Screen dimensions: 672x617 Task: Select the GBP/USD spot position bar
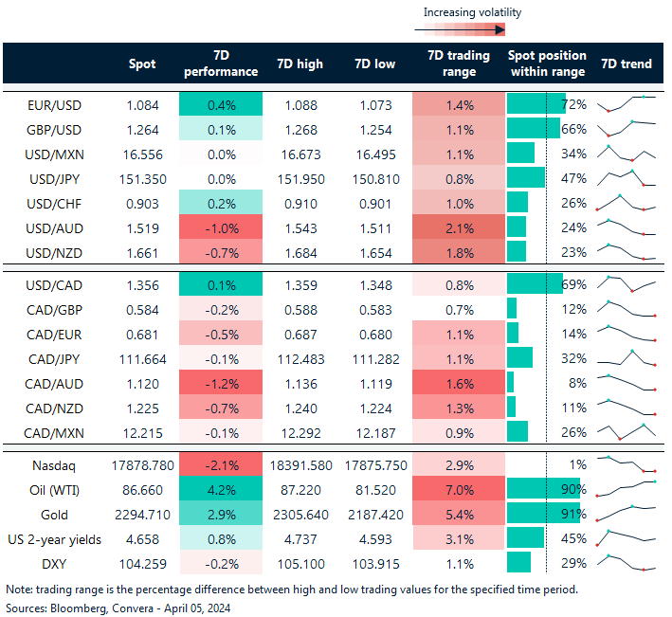point(534,128)
